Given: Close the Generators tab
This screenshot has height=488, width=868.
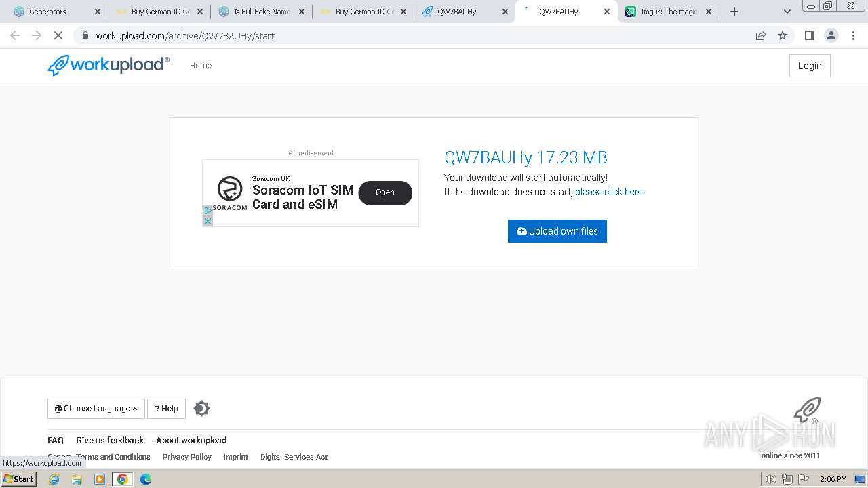Looking at the screenshot, I should coord(98,12).
